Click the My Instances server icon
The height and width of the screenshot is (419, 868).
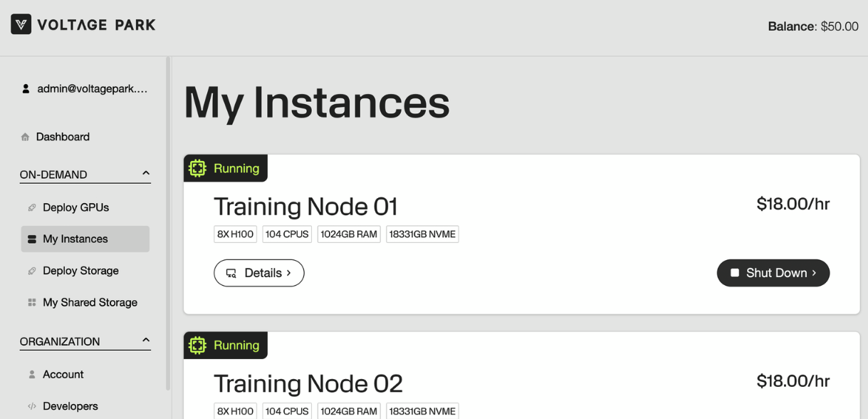point(31,239)
